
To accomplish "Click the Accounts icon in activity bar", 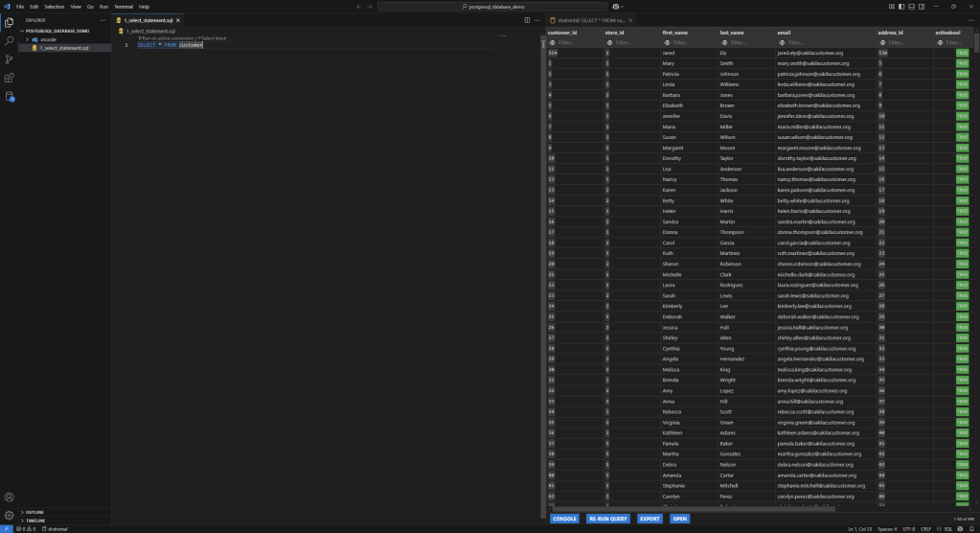I will pos(9,497).
